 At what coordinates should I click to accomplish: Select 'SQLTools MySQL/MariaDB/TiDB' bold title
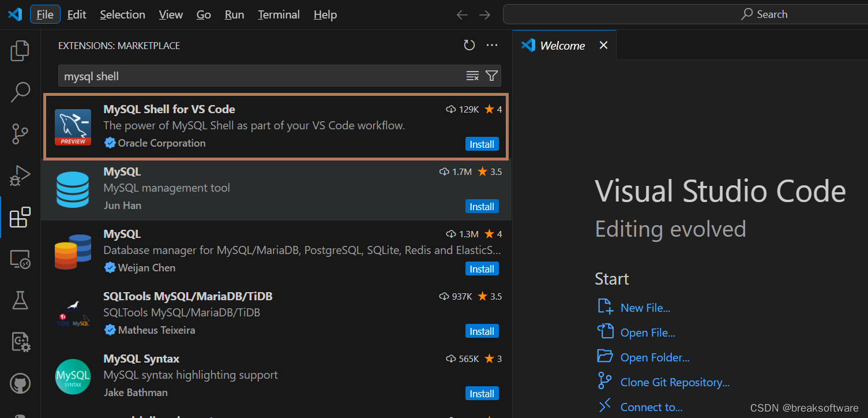[188, 296]
